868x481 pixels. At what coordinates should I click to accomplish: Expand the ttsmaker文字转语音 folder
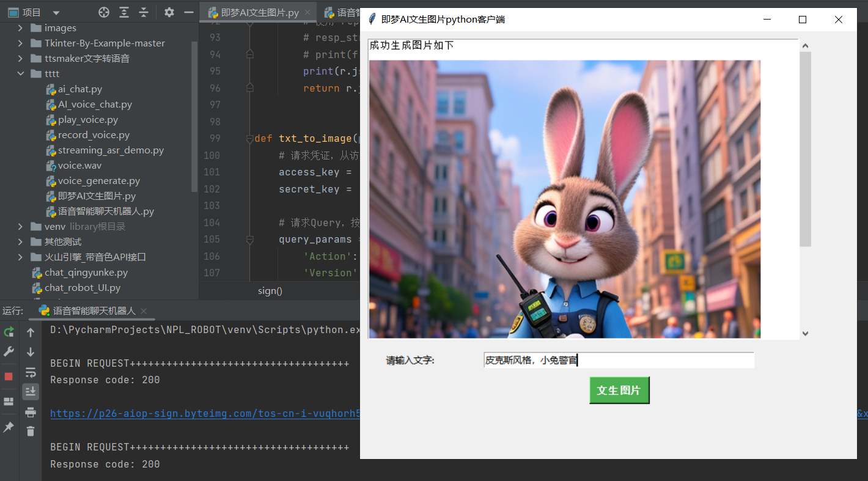pos(20,59)
